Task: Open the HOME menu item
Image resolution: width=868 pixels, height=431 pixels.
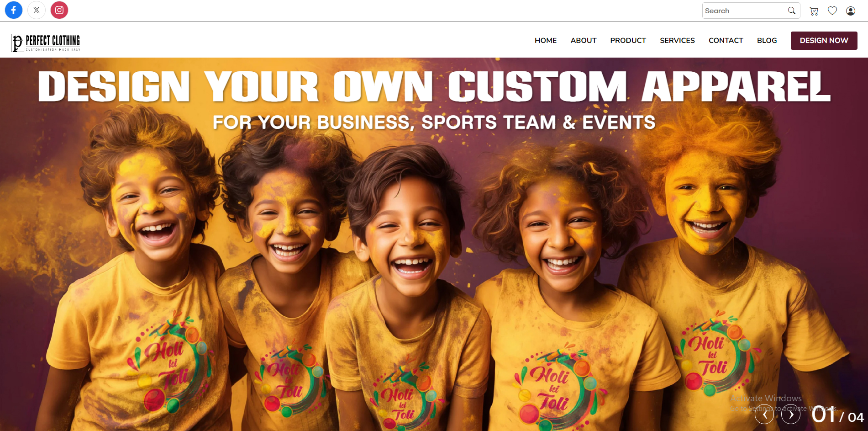Action: [x=546, y=41]
